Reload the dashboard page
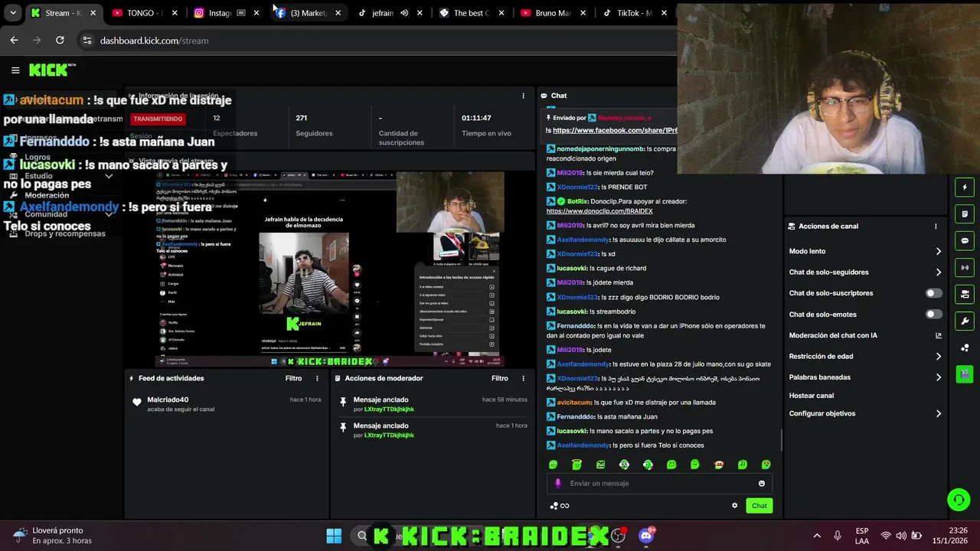The image size is (980, 551). [60, 41]
